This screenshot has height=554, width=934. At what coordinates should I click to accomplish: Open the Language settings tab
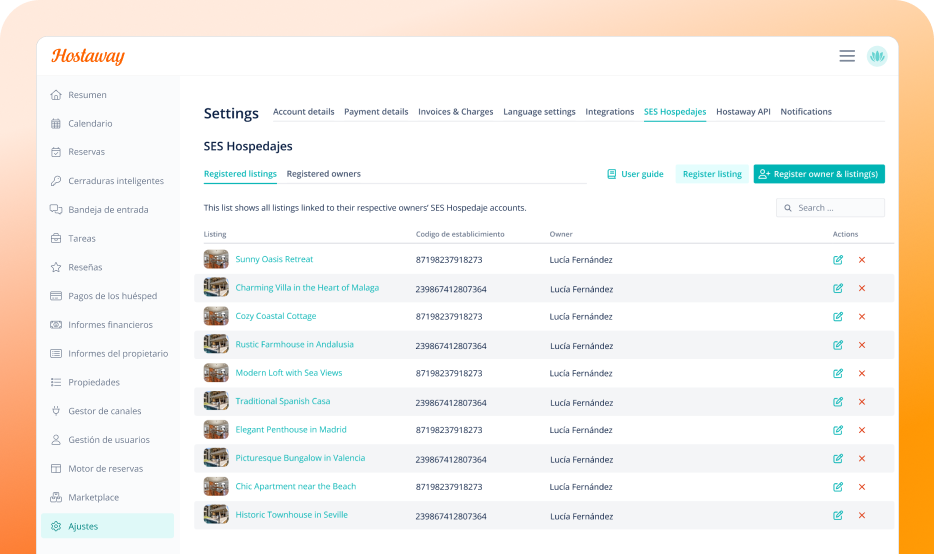point(539,111)
